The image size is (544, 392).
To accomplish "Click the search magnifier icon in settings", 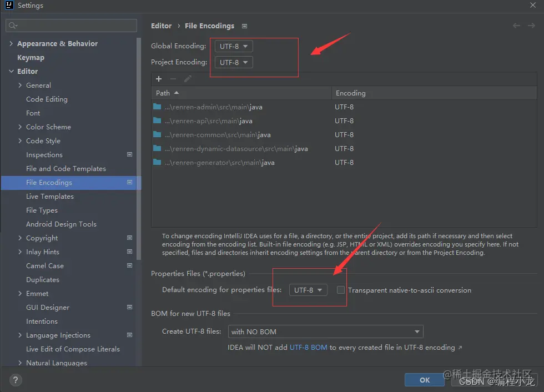I will [x=13, y=26].
